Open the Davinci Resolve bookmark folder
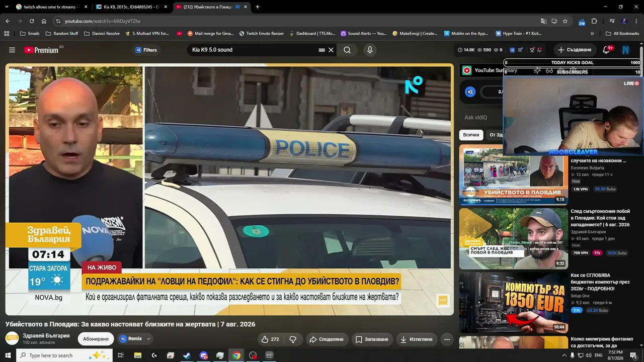 (102, 33)
